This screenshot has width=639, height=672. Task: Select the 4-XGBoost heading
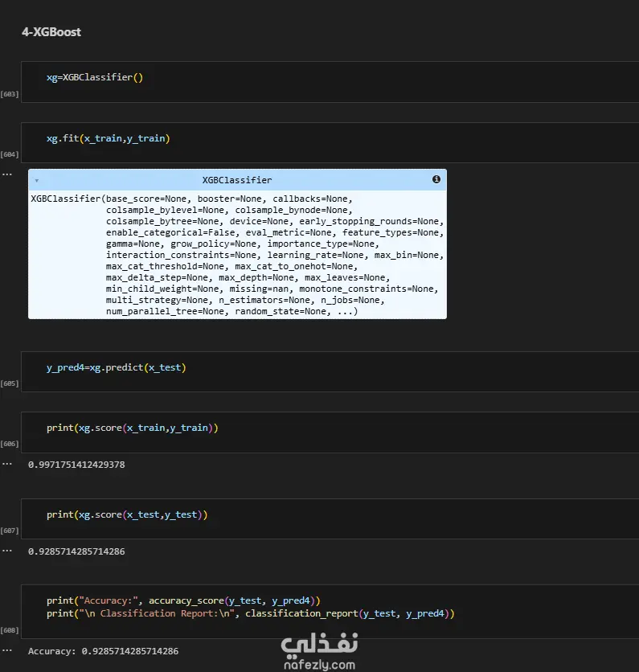(x=51, y=32)
